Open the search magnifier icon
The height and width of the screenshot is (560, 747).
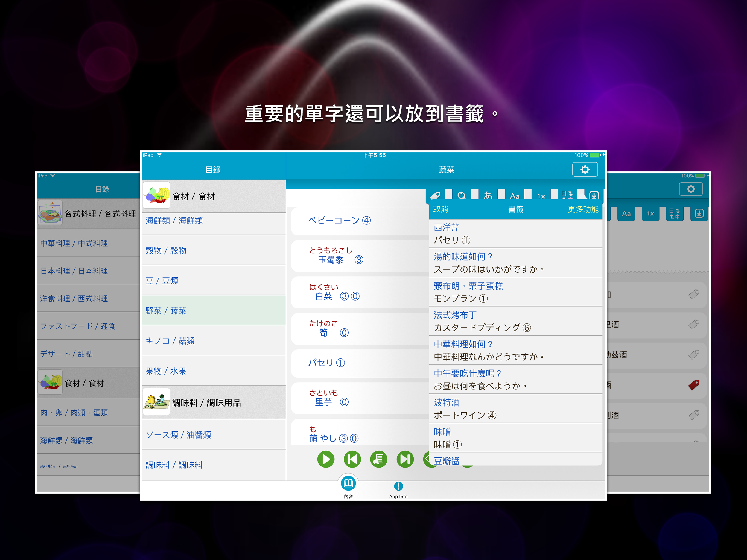click(462, 195)
